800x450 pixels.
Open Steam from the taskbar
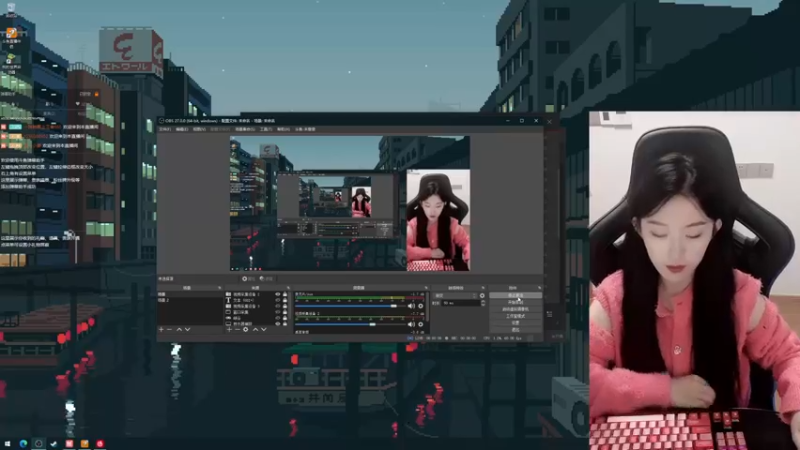54,443
